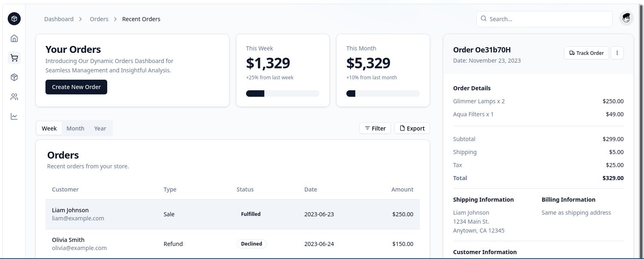644x259 pixels.
Task: Click the Subtotal $299.00 value
Action: click(613, 139)
